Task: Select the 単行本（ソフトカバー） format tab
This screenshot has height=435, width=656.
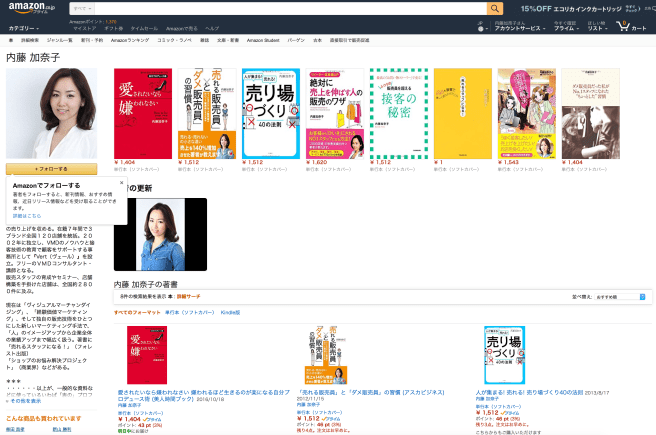Action: pos(190,312)
